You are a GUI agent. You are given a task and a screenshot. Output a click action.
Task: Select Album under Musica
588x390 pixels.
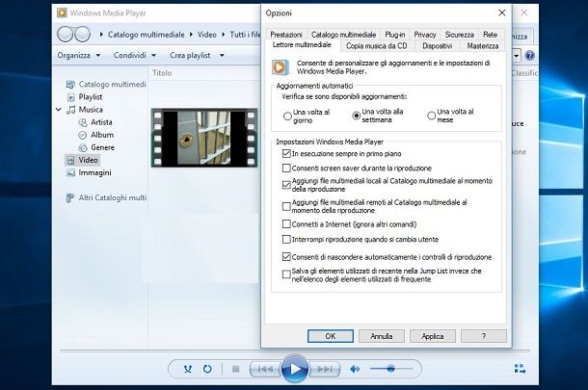[96, 135]
